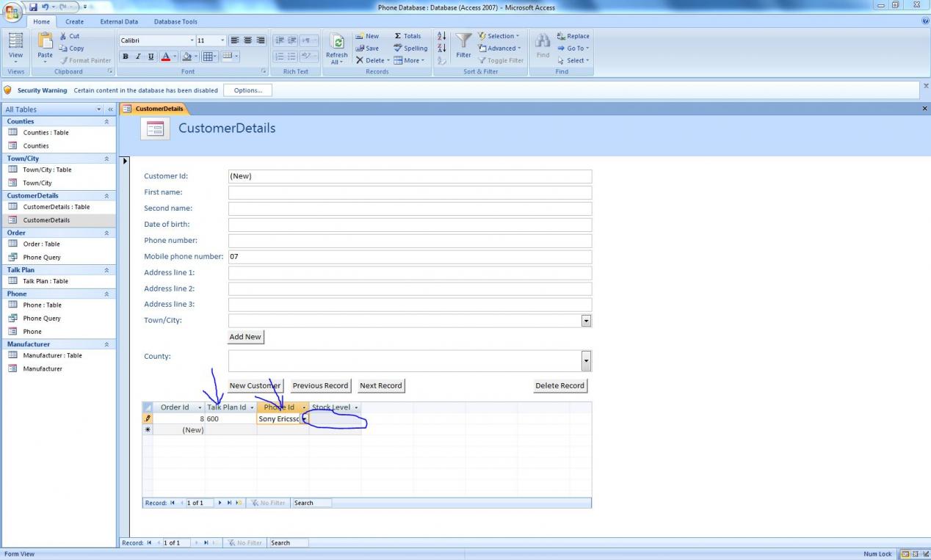Viewport: 931px width, 560px height.
Task: Click the First name input field
Action: tap(410, 192)
